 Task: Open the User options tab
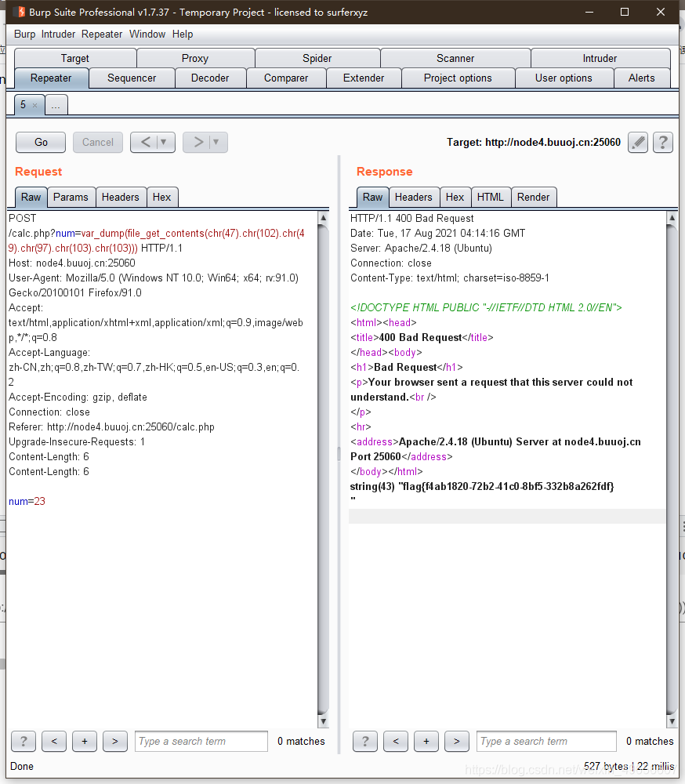pos(564,78)
